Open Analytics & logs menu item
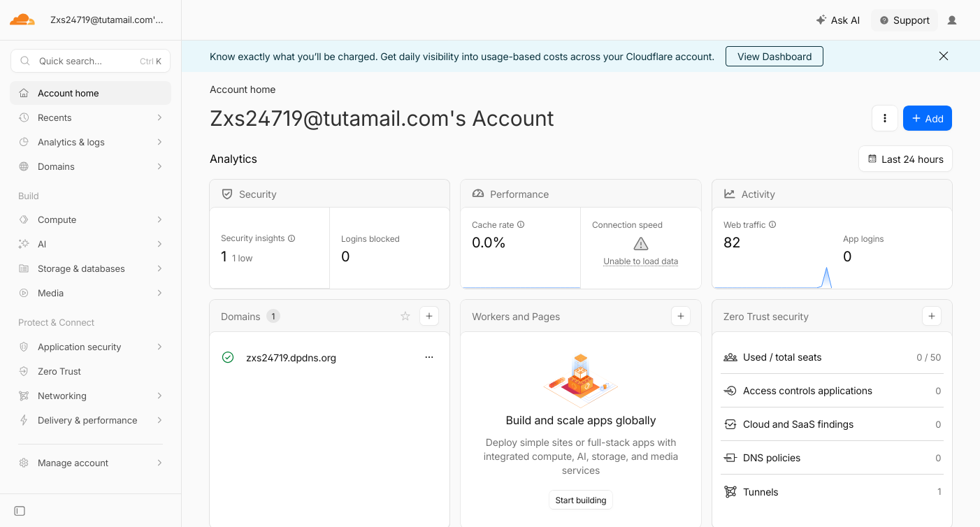This screenshot has width=980, height=527. [91, 142]
